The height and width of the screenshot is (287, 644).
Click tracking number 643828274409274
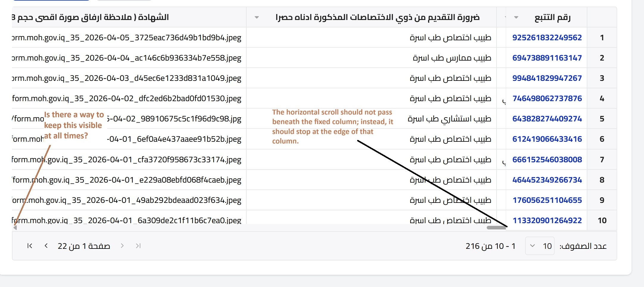pos(547,119)
